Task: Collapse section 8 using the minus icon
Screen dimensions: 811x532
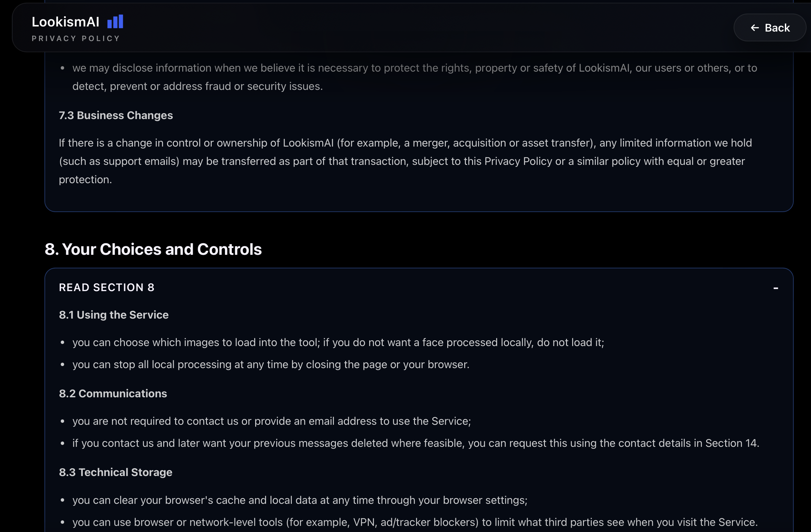Action: 776,288
